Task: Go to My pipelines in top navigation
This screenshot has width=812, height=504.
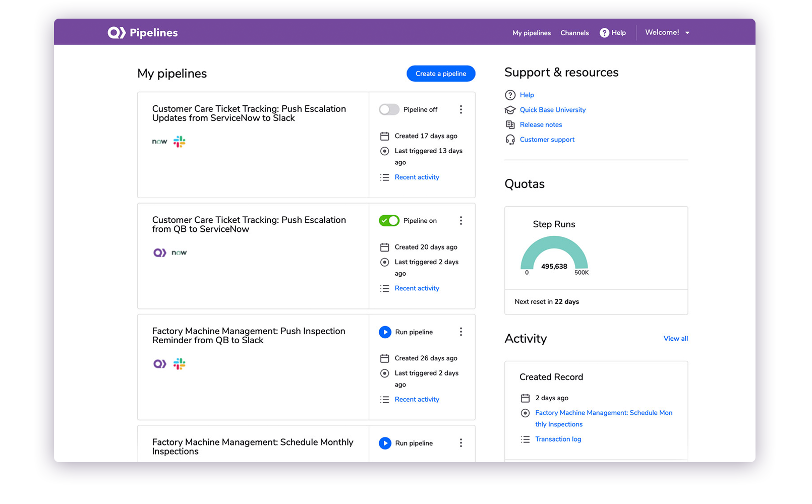Action: pyautogui.click(x=532, y=33)
